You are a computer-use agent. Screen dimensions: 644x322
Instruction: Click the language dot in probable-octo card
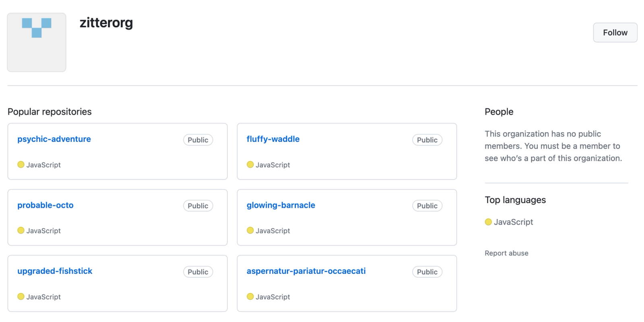(x=21, y=230)
